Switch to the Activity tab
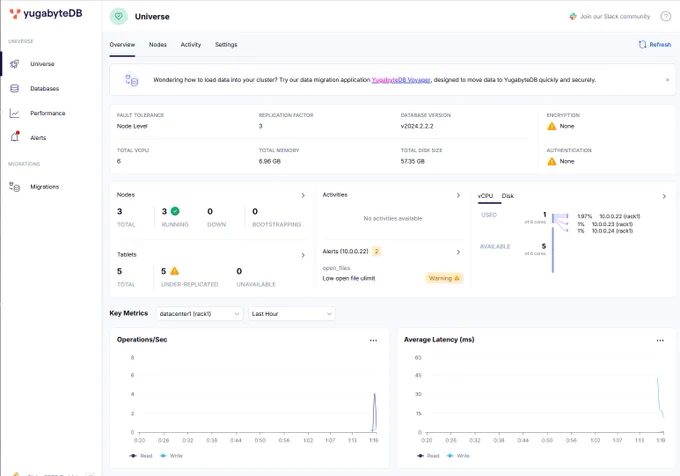Screen dimensions: 680x476 (x=191, y=45)
